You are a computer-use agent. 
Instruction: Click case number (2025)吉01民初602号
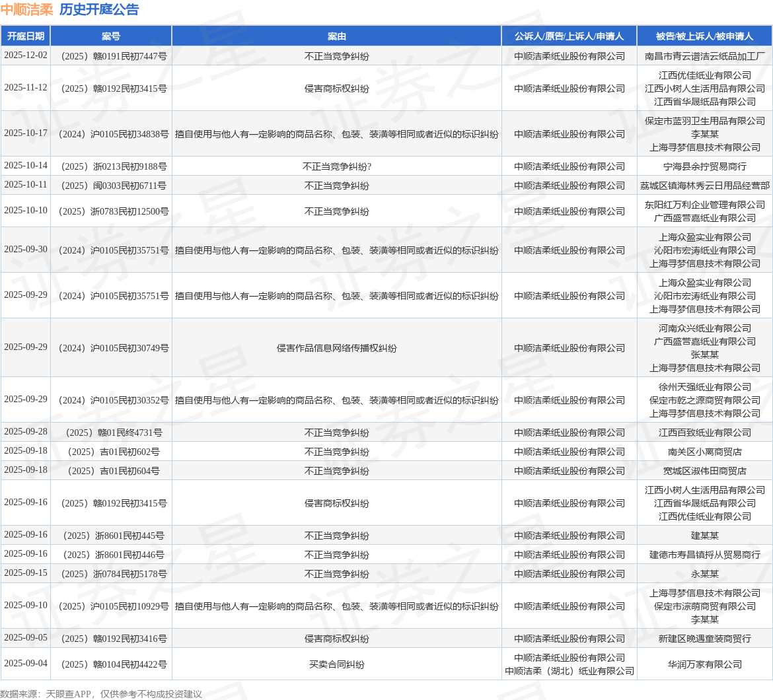coord(114,452)
